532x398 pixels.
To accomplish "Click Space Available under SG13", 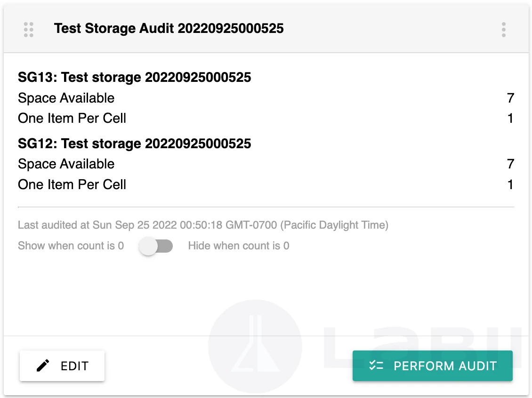I will pos(66,98).
